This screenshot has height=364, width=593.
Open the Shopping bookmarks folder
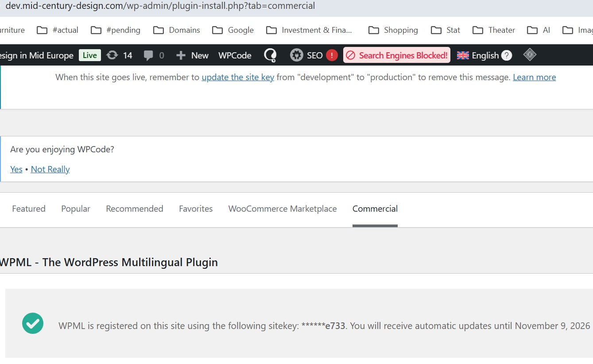pos(393,30)
